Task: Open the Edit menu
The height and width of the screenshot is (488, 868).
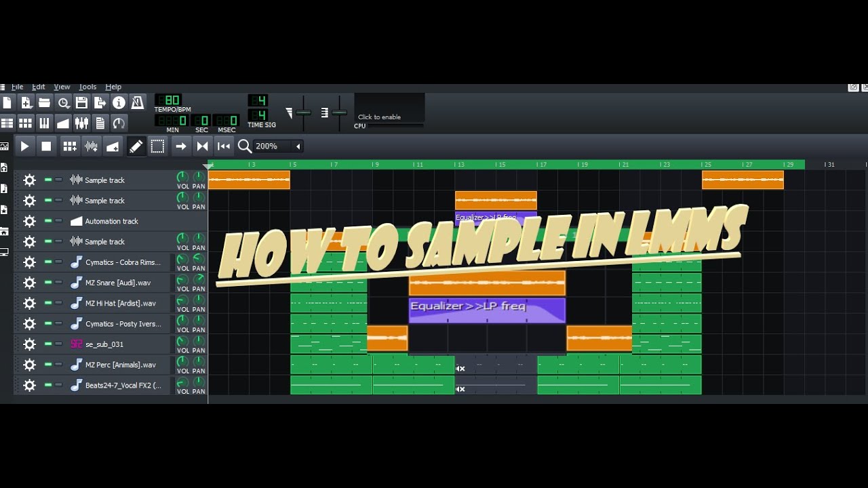Action: tap(39, 87)
